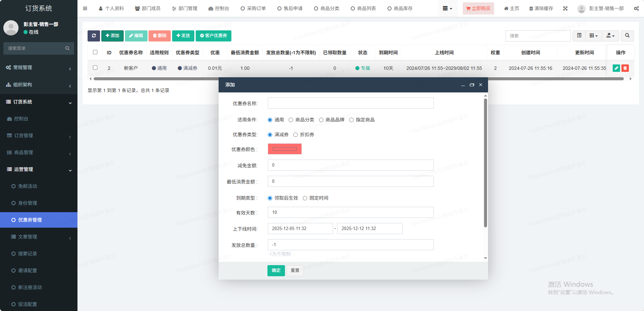Image resolution: width=644 pixels, height=311 pixels.
Task: Choose the 固定时间 expiry type radio
Action: click(305, 198)
